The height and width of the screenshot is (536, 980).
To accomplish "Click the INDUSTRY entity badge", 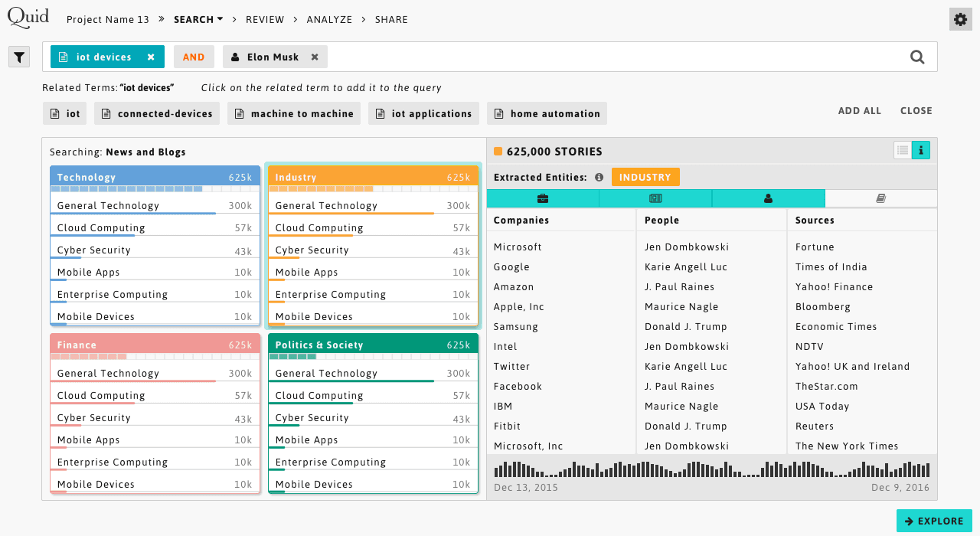I will pyautogui.click(x=645, y=177).
